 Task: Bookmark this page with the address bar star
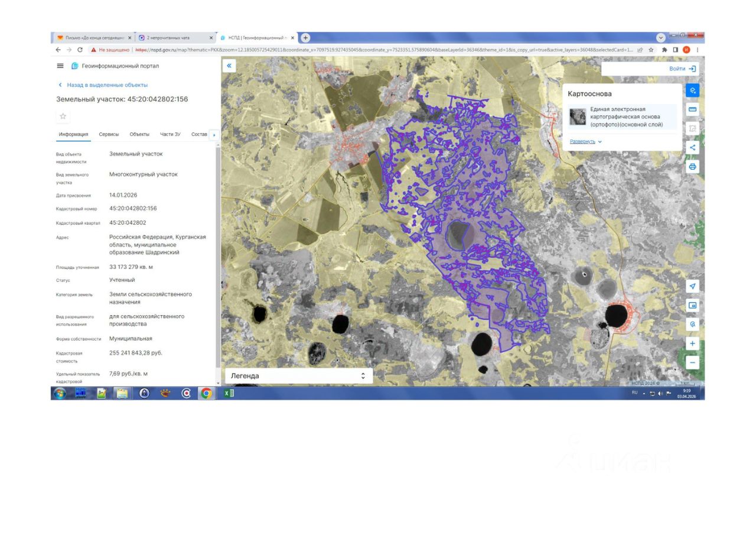click(x=651, y=50)
